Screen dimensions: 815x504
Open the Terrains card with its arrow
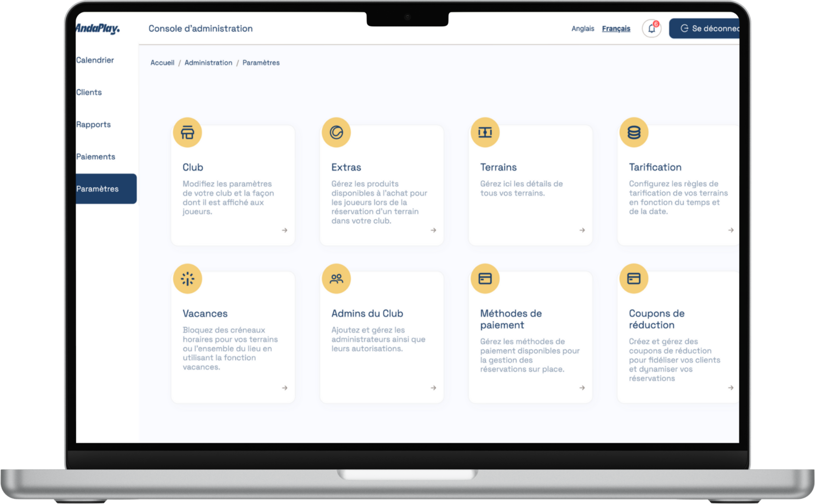pyautogui.click(x=582, y=230)
